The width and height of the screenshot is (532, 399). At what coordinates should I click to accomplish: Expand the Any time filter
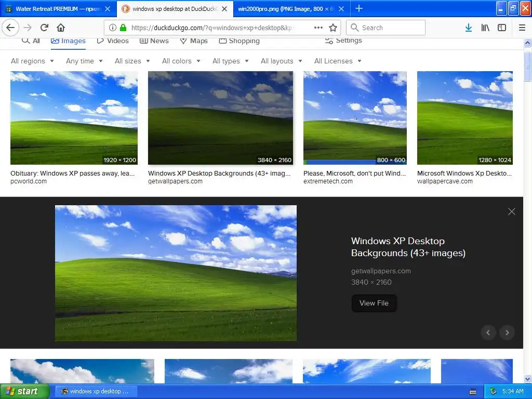(x=84, y=61)
